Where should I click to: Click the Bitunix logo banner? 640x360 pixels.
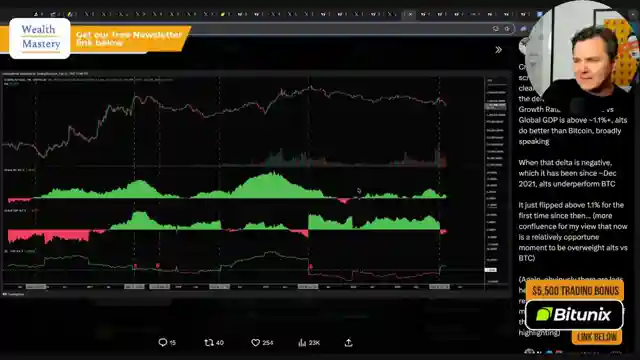point(574,315)
